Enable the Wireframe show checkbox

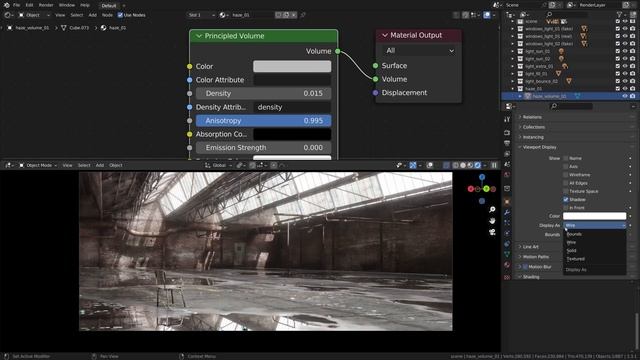pyautogui.click(x=566, y=175)
